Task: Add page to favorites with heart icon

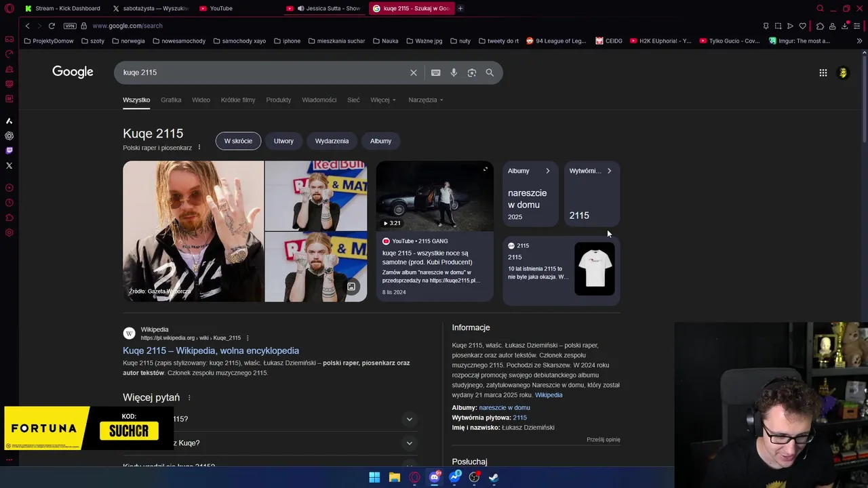Action: [803, 26]
